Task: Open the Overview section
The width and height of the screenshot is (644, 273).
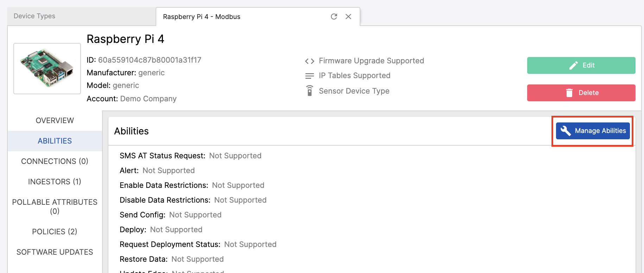Action: 55,121
